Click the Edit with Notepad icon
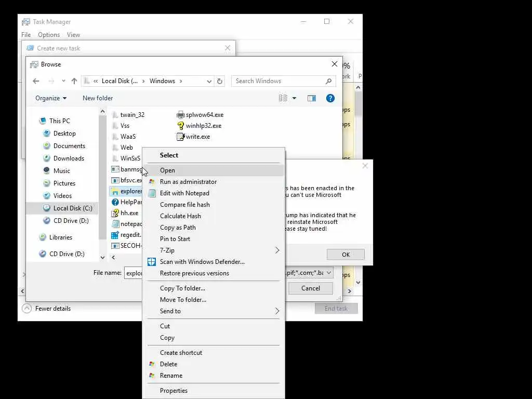Viewport: 532px width, 399px height. (x=152, y=193)
